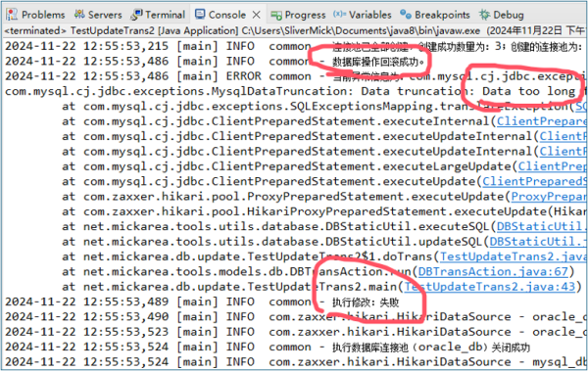Open the TestUpdateTrans2.java:43 link

click(x=489, y=286)
